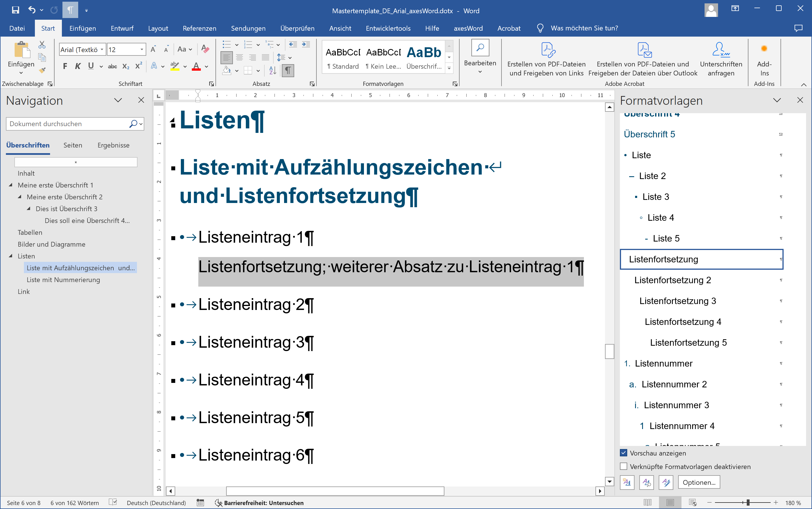Open comments with the speech bubble icon
Viewport: 812px width, 509px height.
(798, 28)
